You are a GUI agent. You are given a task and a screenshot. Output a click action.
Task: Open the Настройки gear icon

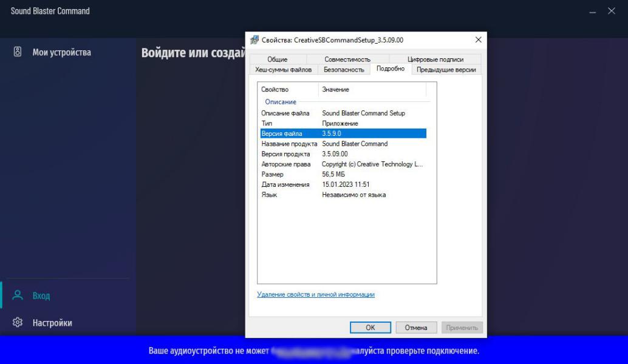pyautogui.click(x=18, y=322)
